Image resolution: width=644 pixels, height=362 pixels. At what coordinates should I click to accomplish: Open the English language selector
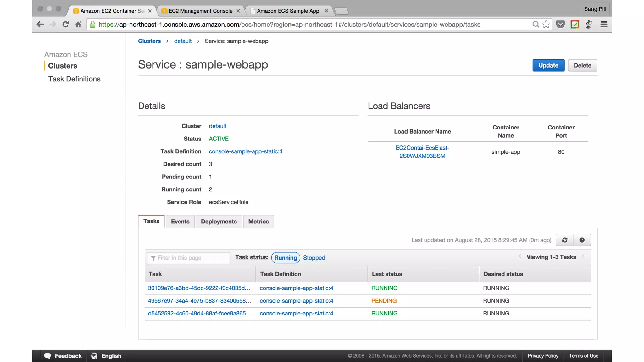coord(107,356)
